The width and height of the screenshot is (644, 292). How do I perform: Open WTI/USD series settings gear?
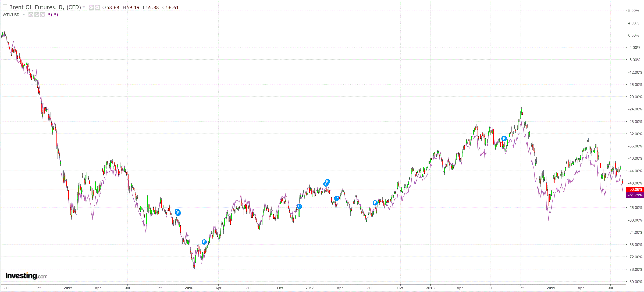[37, 15]
